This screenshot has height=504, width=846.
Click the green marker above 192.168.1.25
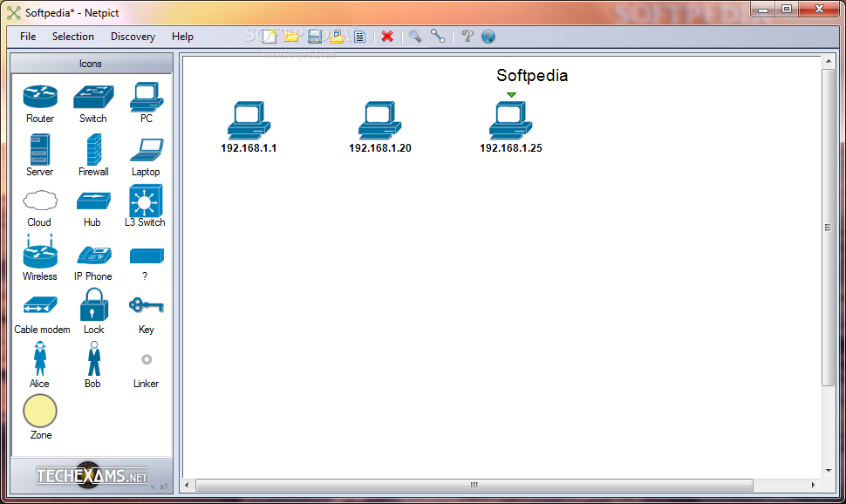click(511, 95)
